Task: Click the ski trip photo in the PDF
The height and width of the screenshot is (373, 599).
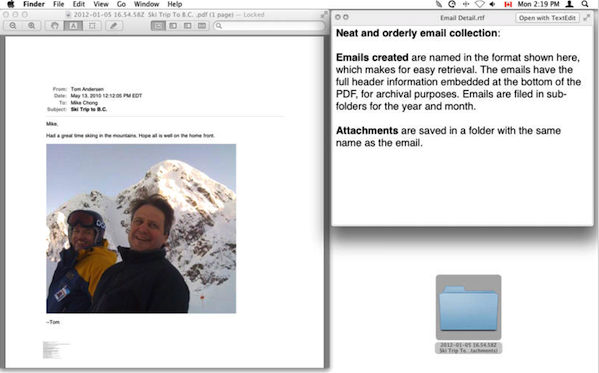Action: coord(141,229)
